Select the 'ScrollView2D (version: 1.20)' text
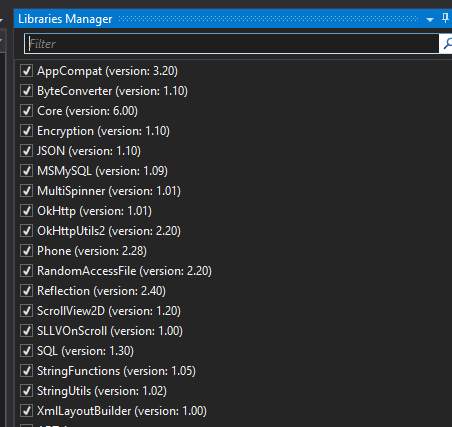The height and width of the screenshot is (427, 452). coord(109,311)
